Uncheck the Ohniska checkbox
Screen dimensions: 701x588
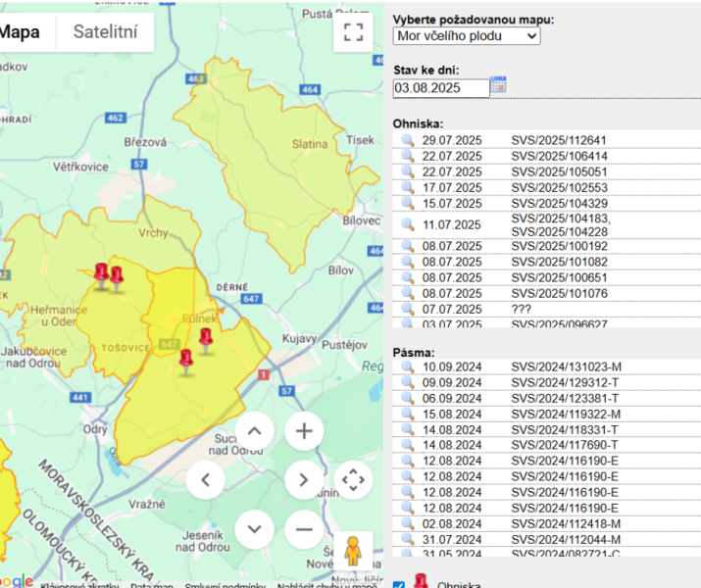tap(399, 584)
